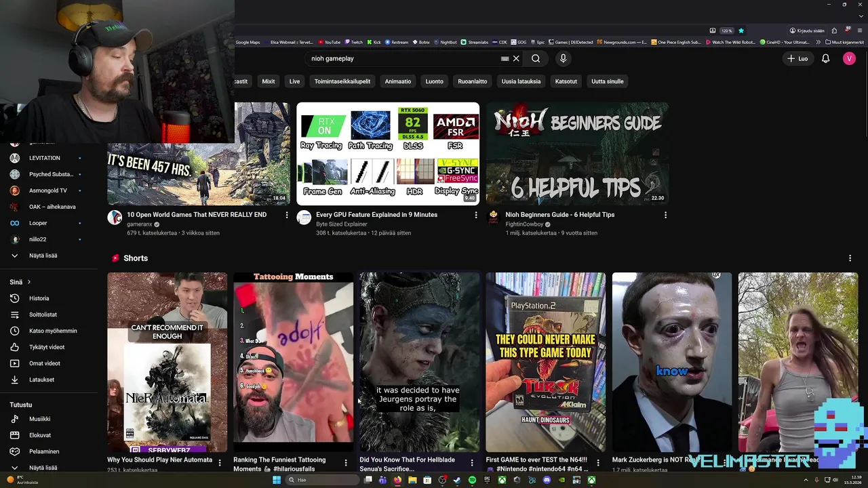Expand subscriptions with Näytä lisää under niilo22
Viewport: 868px width, 488px height.
point(47,256)
